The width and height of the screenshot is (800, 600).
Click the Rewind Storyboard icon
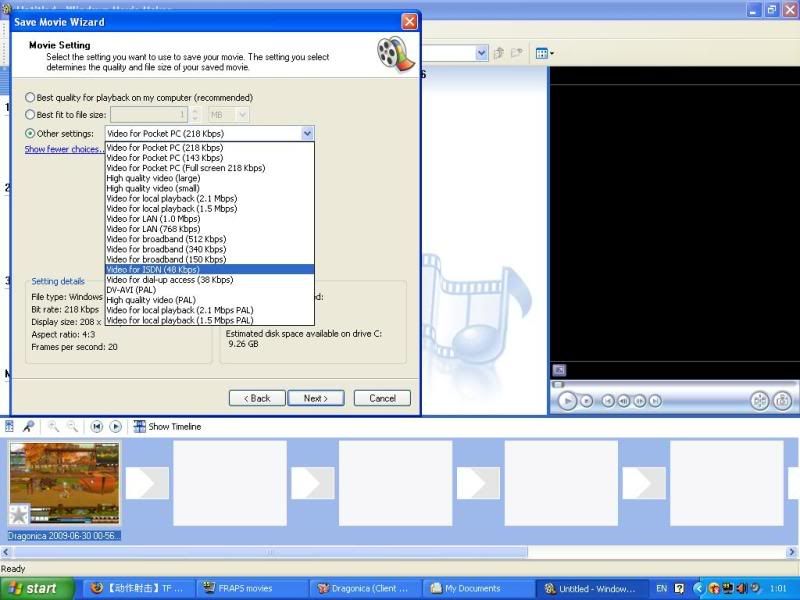pos(96,427)
